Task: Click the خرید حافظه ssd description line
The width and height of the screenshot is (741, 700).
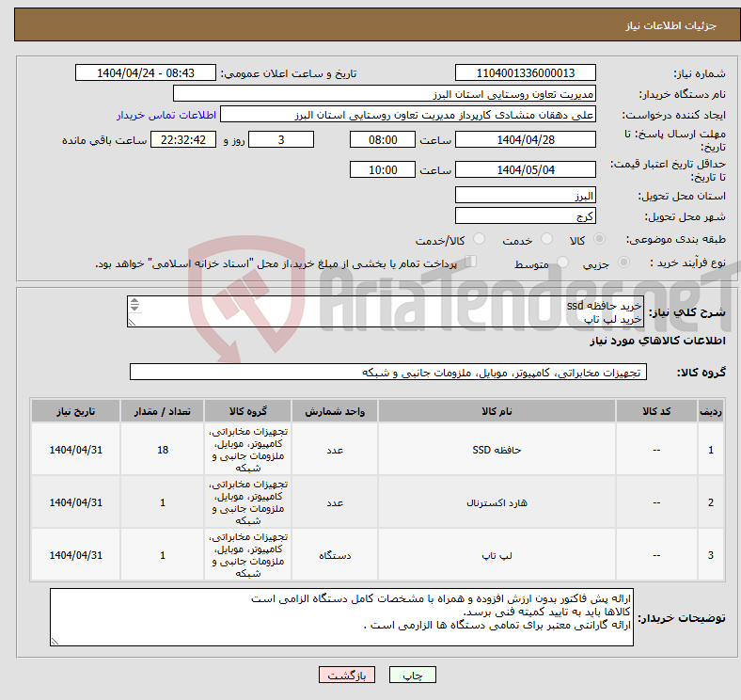Action: [604, 306]
